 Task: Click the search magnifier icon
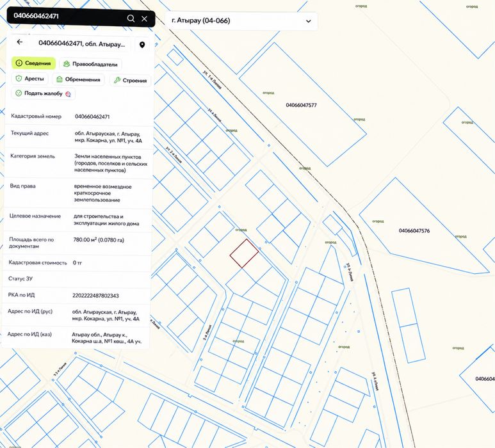point(131,19)
